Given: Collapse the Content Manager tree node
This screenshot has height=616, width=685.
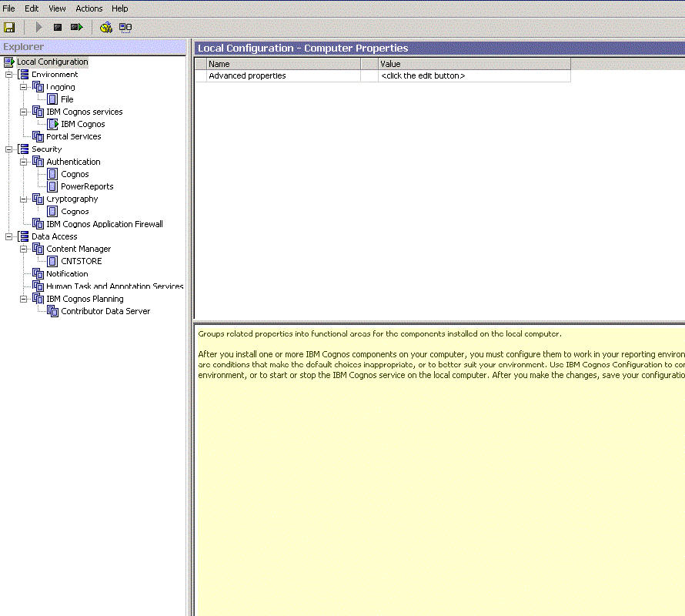Looking at the screenshot, I should point(24,249).
